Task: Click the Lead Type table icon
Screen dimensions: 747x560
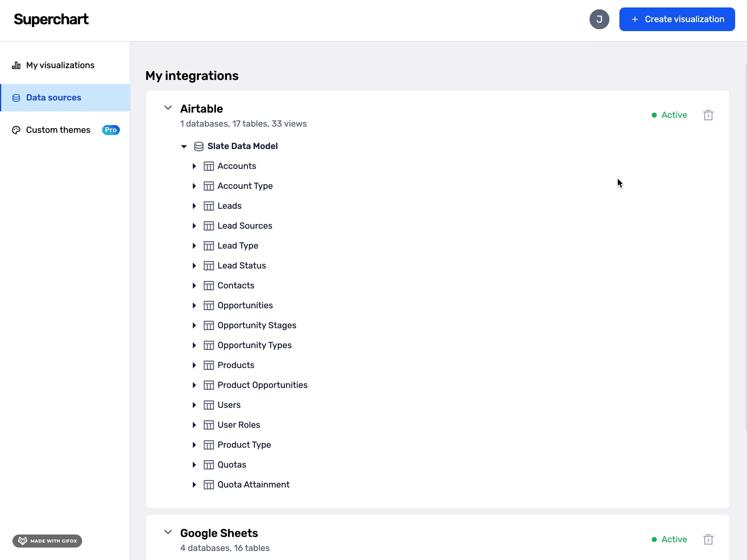Action: [209, 246]
